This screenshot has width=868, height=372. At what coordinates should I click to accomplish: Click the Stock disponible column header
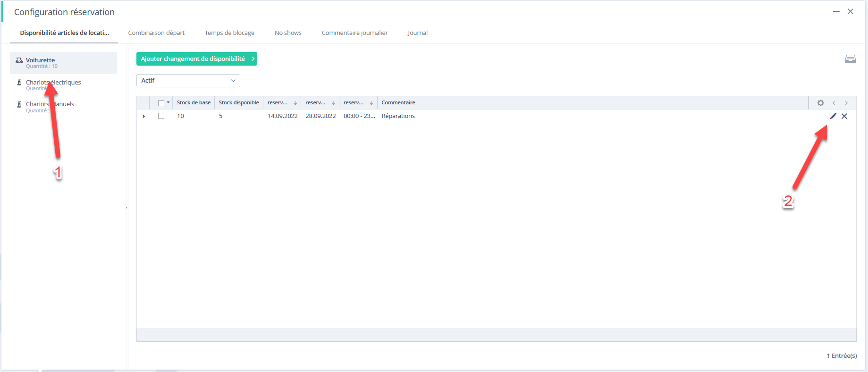point(239,103)
